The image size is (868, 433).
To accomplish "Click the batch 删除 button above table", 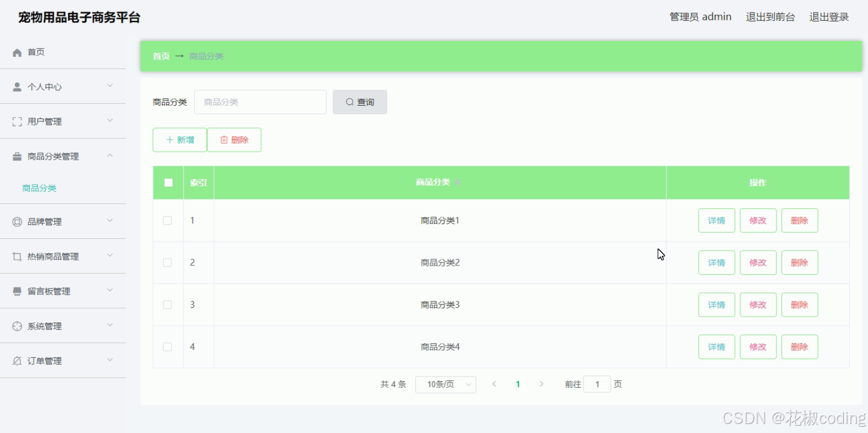I will pyautogui.click(x=234, y=140).
